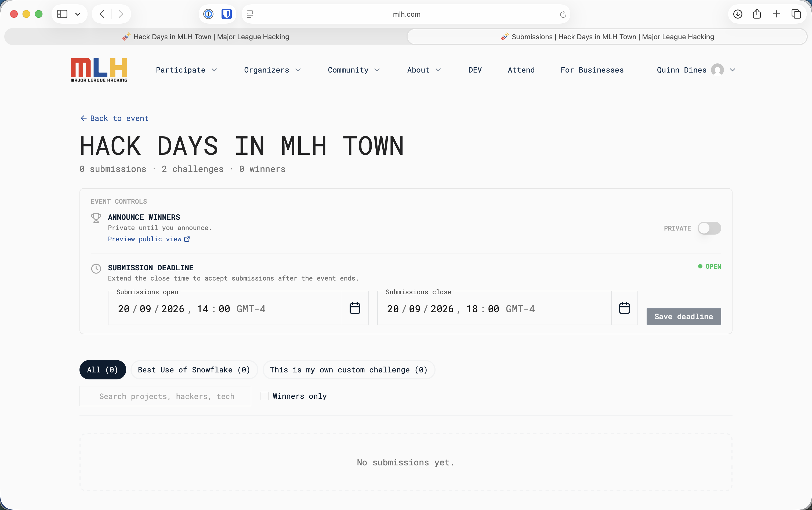Open calendar picker for Submissions open

355,308
